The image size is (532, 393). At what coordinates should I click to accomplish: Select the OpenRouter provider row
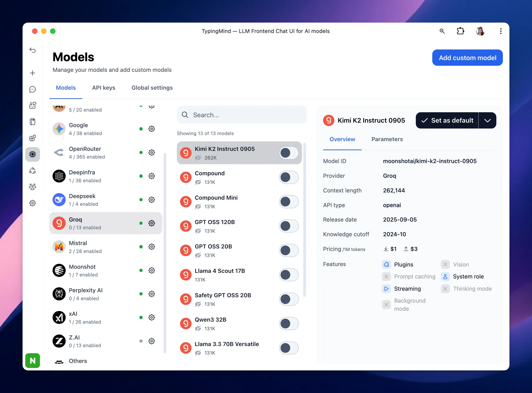(x=106, y=152)
